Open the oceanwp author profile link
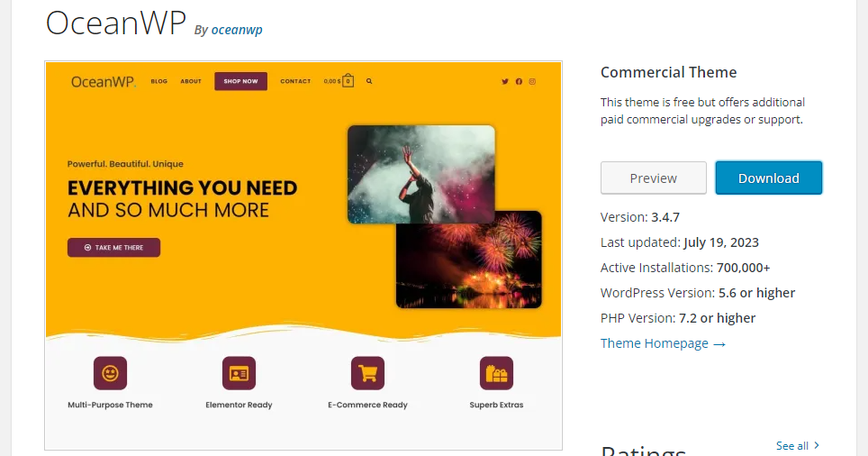868x456 pixels. tap(237, 30)
